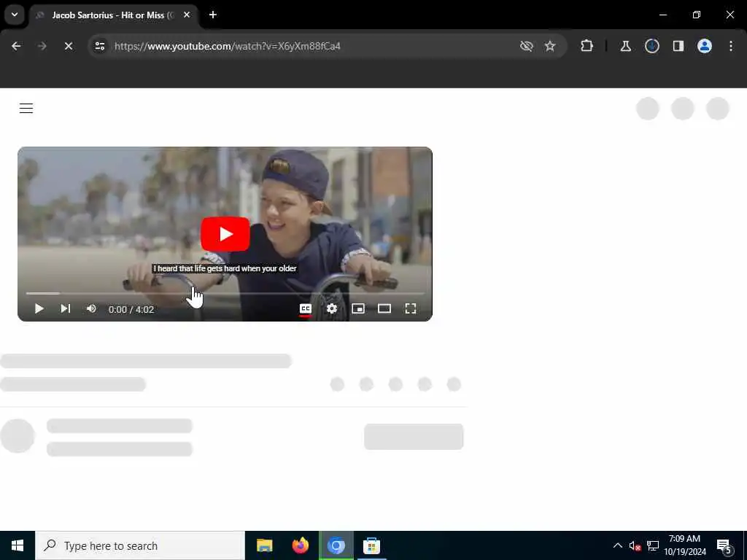Open third-party cookies blocked eye icon

tap(526, 46)
